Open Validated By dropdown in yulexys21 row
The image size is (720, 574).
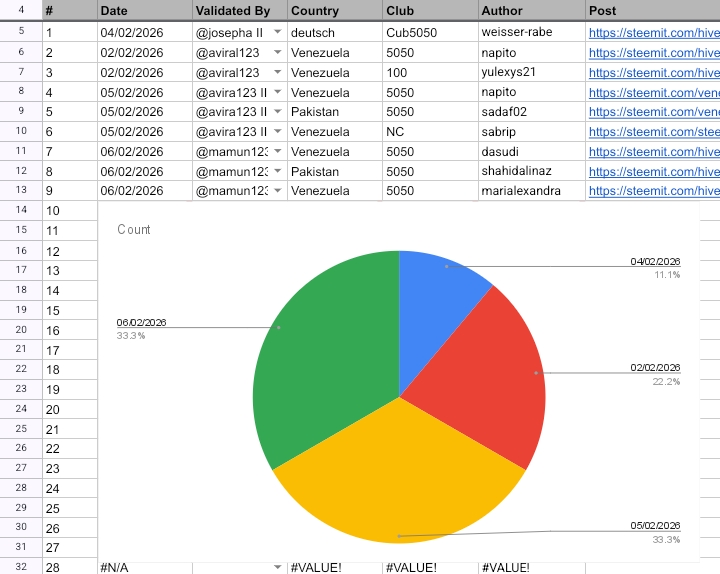click(x=277, y=72)
